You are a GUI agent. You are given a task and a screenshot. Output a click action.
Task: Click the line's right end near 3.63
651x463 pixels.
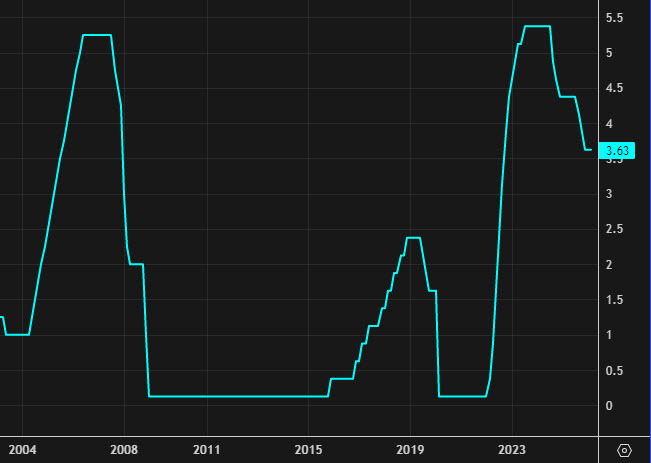[589, 150]
